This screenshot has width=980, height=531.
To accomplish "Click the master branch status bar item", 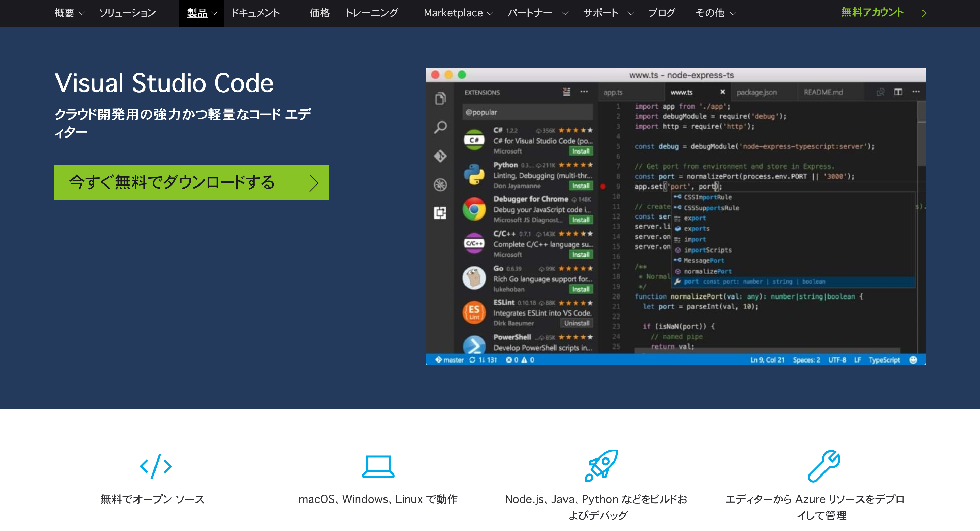I will point(449,360).
